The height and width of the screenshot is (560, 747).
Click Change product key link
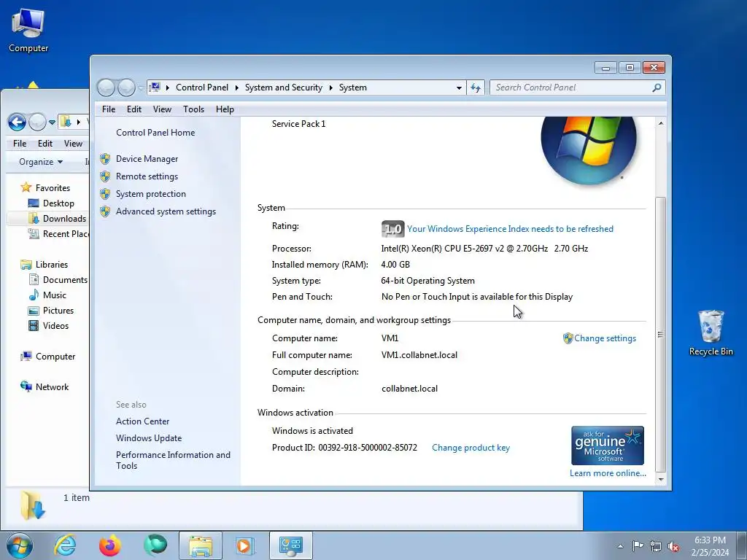(x=471, y=448)
